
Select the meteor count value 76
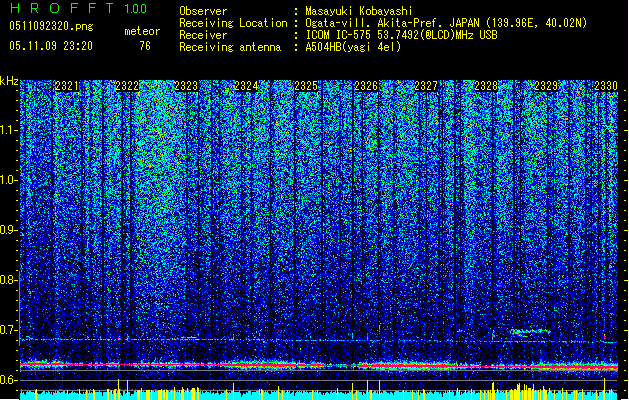(145, 46)
